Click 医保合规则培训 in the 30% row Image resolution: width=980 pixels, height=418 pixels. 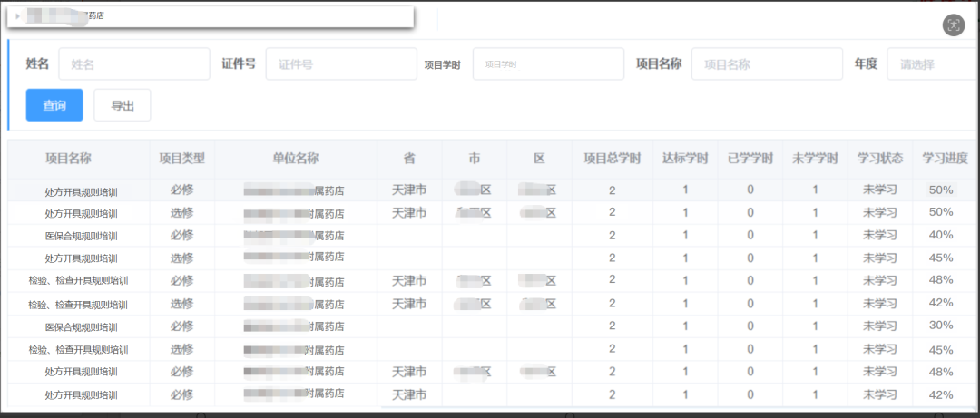pyautogui.click(x=82, y=326)
